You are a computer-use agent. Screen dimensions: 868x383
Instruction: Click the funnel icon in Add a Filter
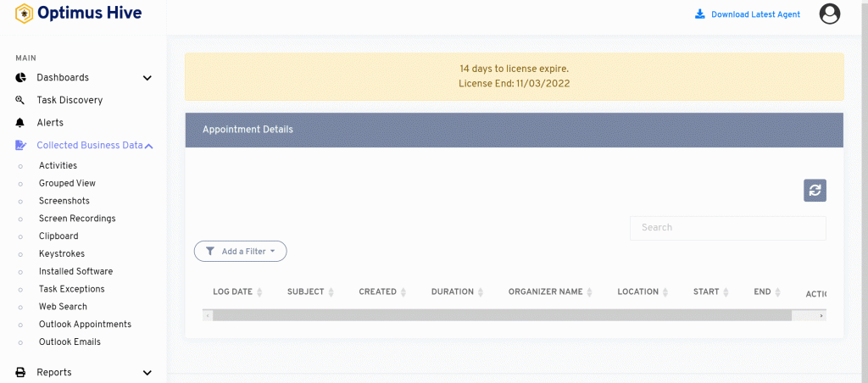(210, 252)
